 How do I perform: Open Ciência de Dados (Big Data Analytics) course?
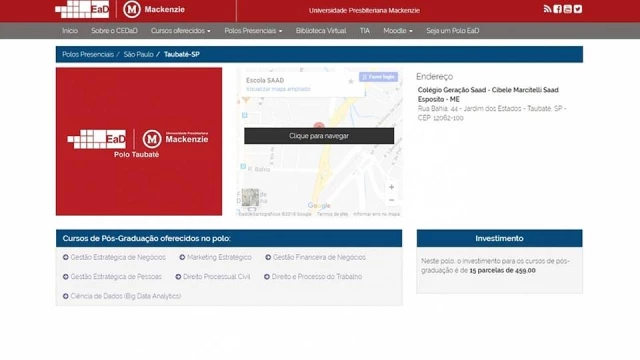[126, 296]
